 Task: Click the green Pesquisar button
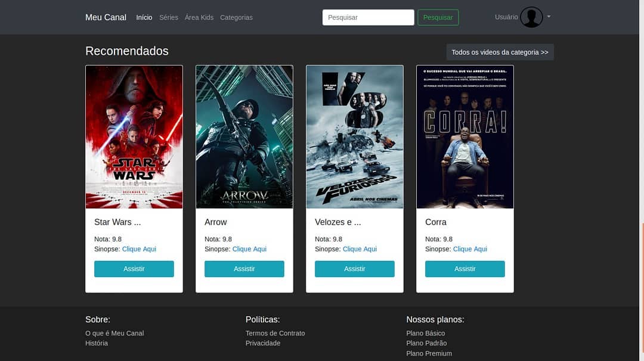pyautogui.click(x=438, y=17)
